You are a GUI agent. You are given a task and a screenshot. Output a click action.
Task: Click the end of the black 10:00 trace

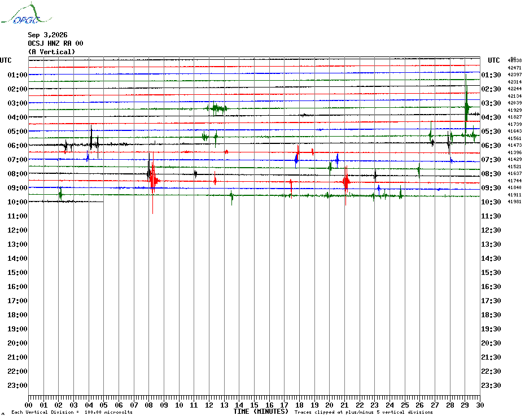pyautogui.click(x=103, y=202)
